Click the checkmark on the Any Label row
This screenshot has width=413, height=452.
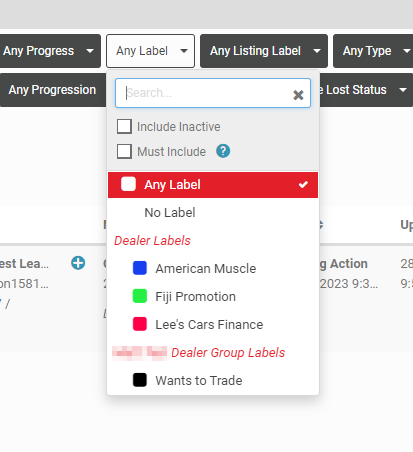[x=303, y=184]
